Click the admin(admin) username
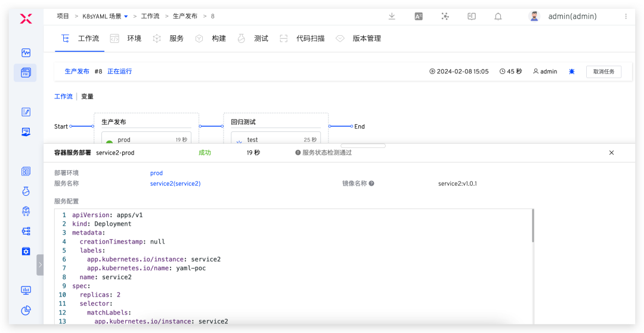Viewport: 644px width, 333px height. 572,17
